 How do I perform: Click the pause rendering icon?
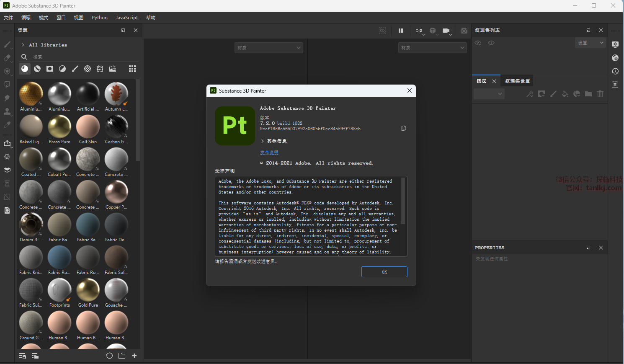pos(401,31)
